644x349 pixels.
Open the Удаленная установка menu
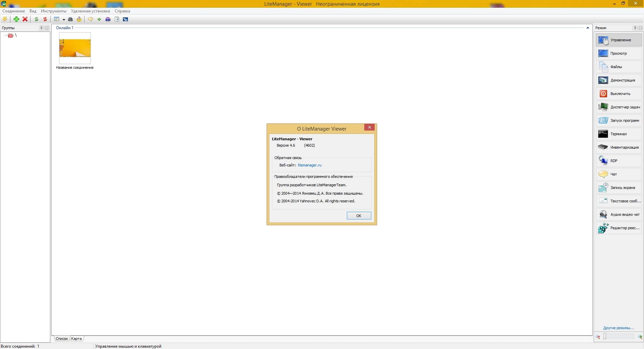[91, 11]
